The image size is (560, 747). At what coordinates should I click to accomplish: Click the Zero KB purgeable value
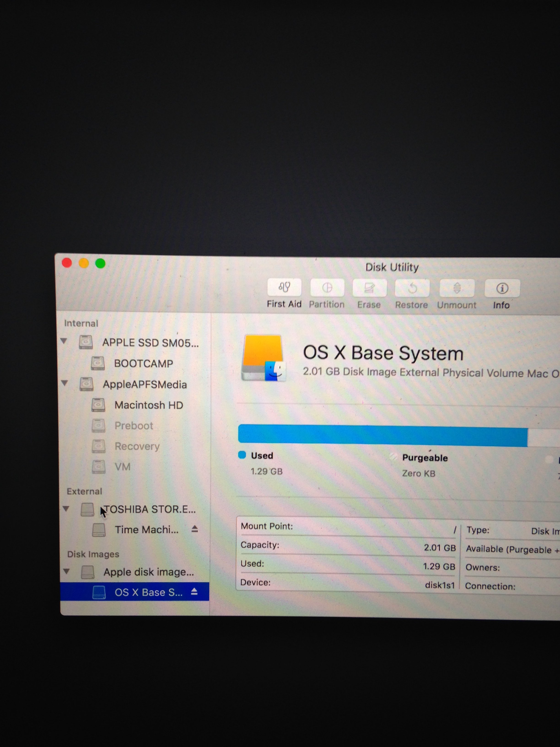point(419,473)
